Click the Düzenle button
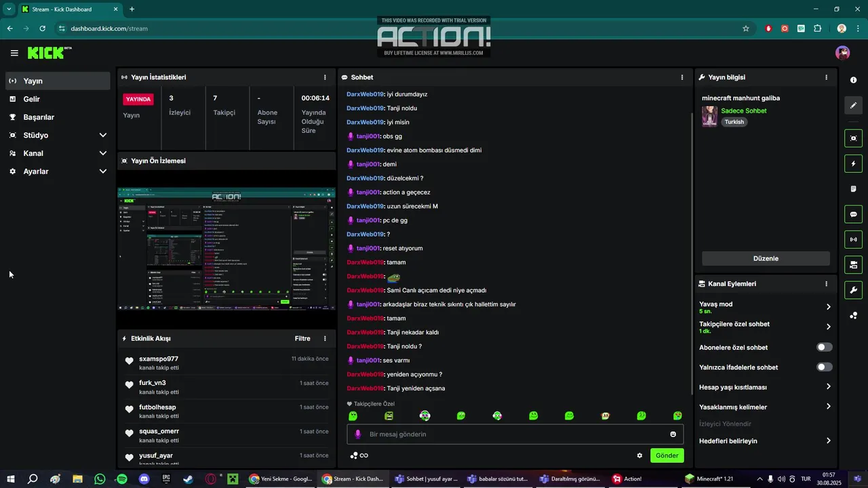The width and height of the screenshot is (868, 488). coord(766,258)
